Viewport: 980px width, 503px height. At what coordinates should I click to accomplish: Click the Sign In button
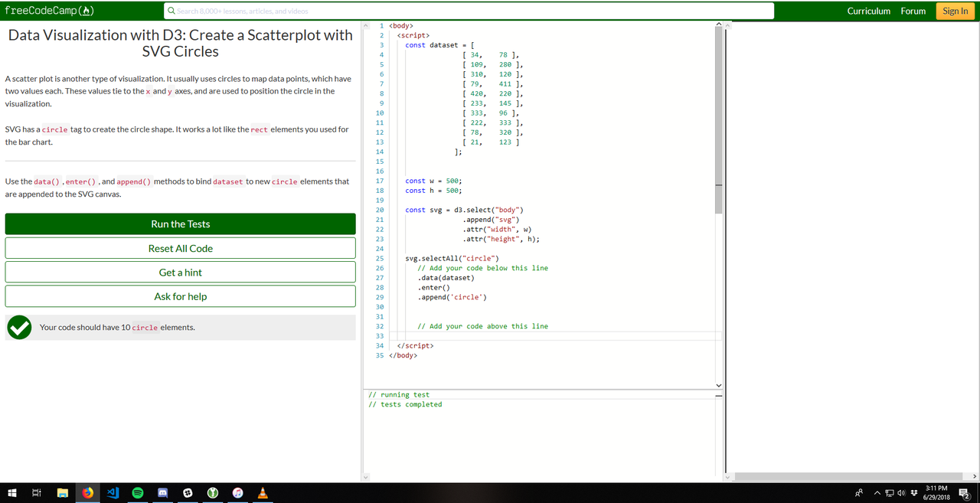click(x=955, y=11)
